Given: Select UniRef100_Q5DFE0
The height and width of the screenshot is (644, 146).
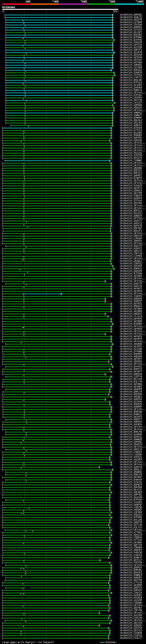Looking at the screenshot, I should coord(131,567).
